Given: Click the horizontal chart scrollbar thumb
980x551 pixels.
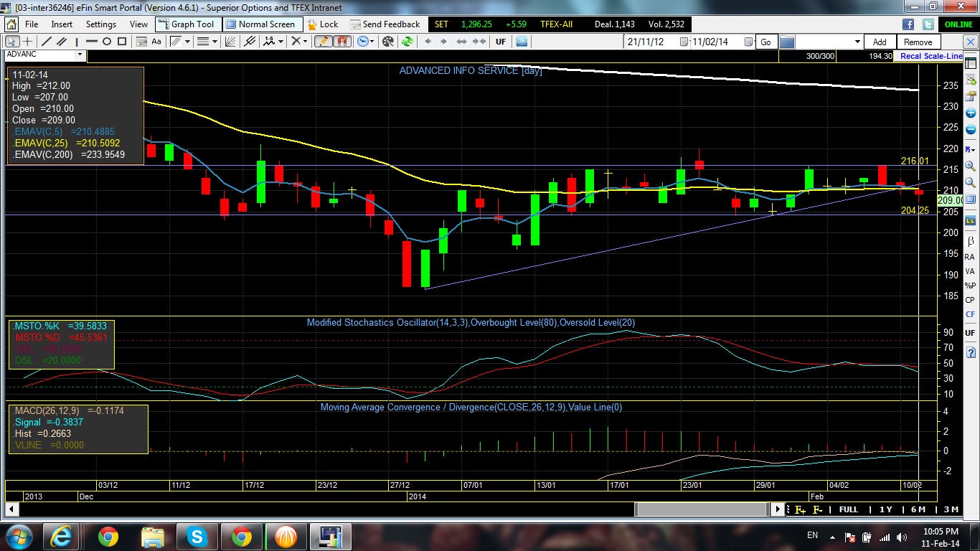Looking at the screenshot, I should click(x=702, y=509).
